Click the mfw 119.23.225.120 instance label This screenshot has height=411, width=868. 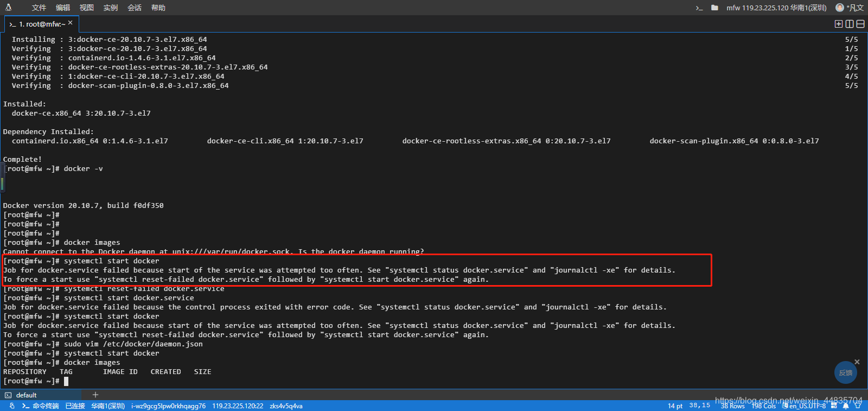click(776, 8)
